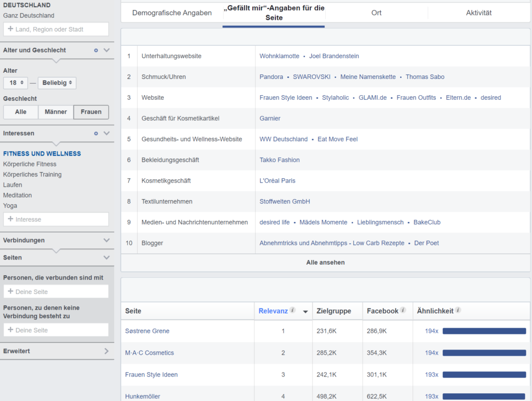Open the Wohnklamotte page link
The height and width of the screenshot is (401, 532).
(279, 56)
